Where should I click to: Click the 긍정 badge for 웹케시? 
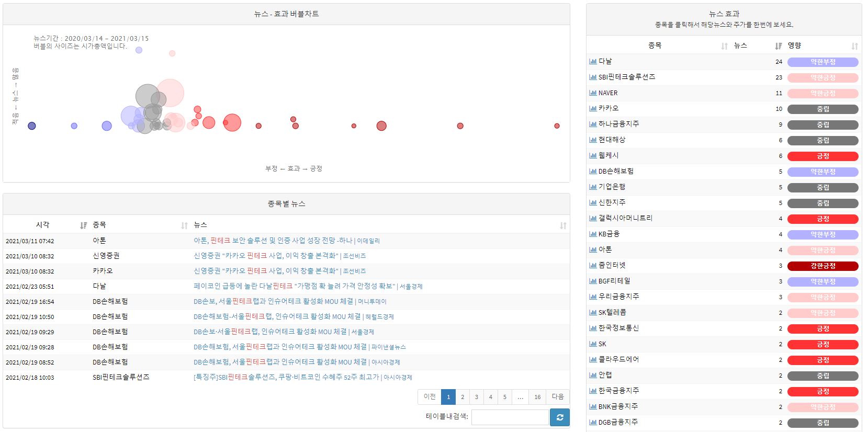[x=823, y=156]
